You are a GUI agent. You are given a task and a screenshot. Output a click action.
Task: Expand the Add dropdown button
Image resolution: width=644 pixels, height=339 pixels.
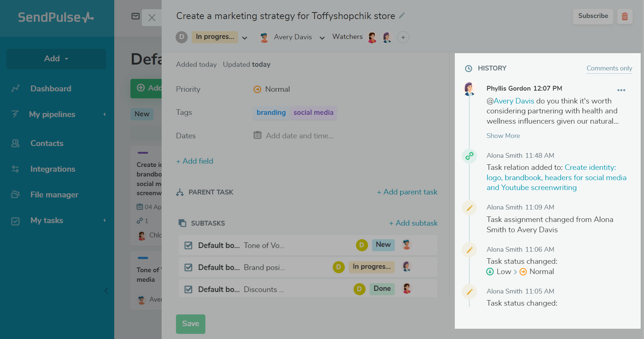(56, 59)
